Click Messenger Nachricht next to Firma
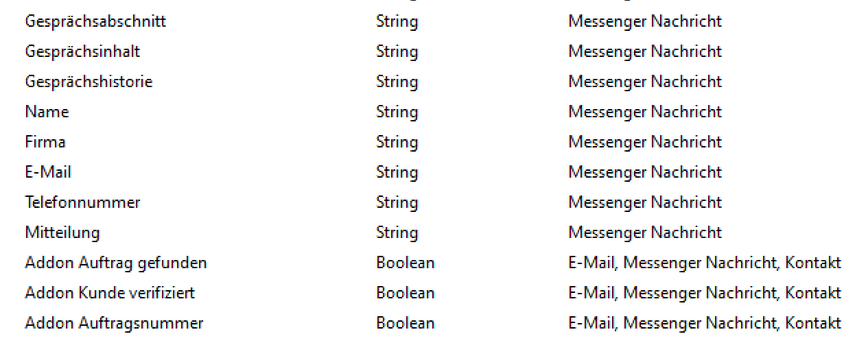Screen dimensions: 868x356 coord(645,143)
